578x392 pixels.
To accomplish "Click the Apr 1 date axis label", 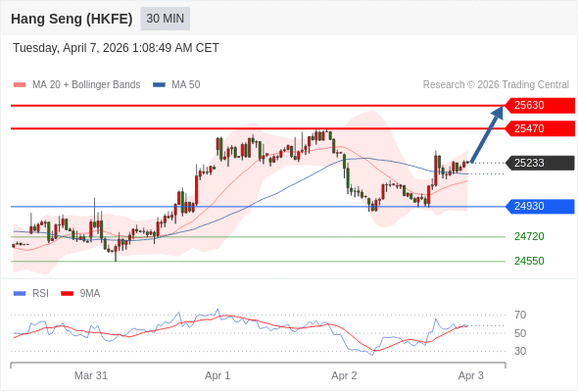I will click(x=217, y=375).
